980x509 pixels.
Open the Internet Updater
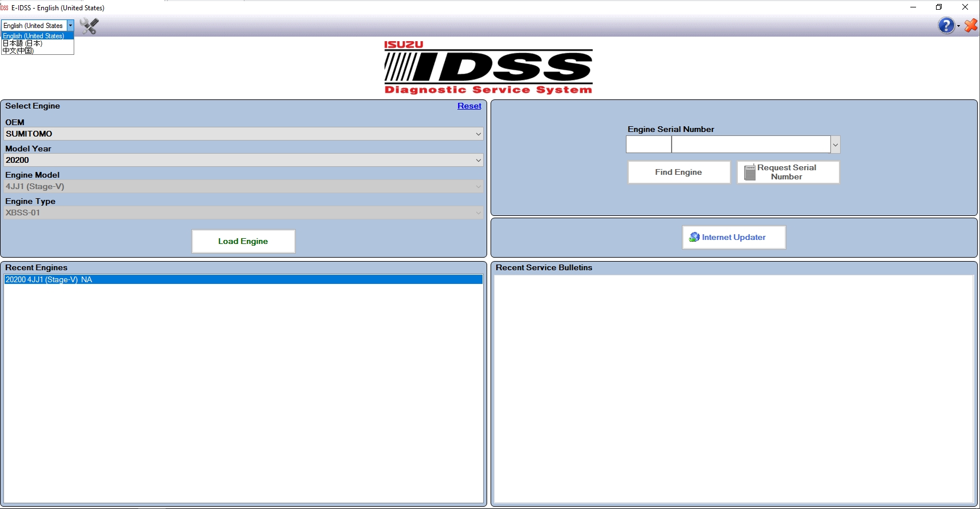click(734, 237)
